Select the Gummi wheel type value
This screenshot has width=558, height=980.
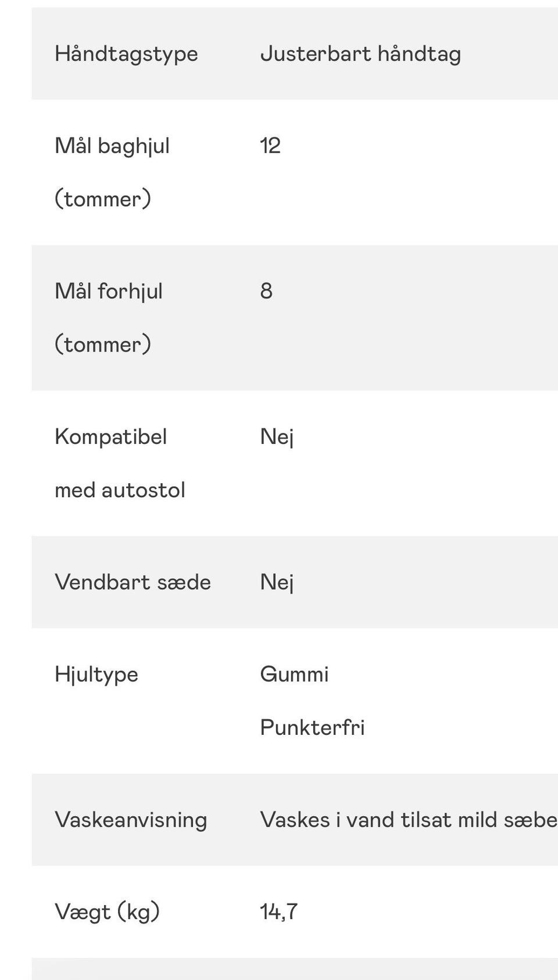294,674
